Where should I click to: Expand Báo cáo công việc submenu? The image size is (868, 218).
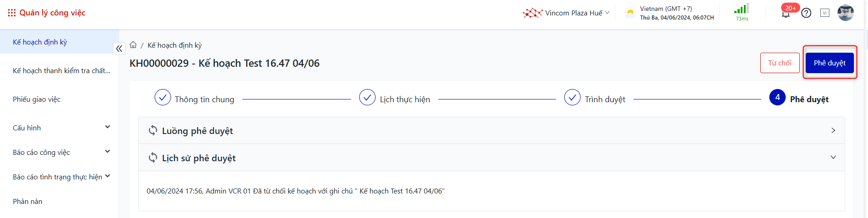(x=107, y=152)
